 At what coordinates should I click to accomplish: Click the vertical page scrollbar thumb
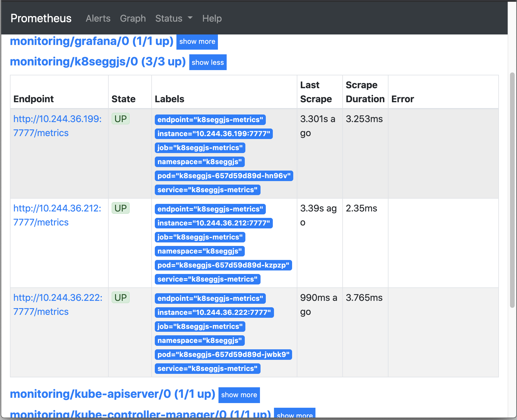click(x=512, y=190)
